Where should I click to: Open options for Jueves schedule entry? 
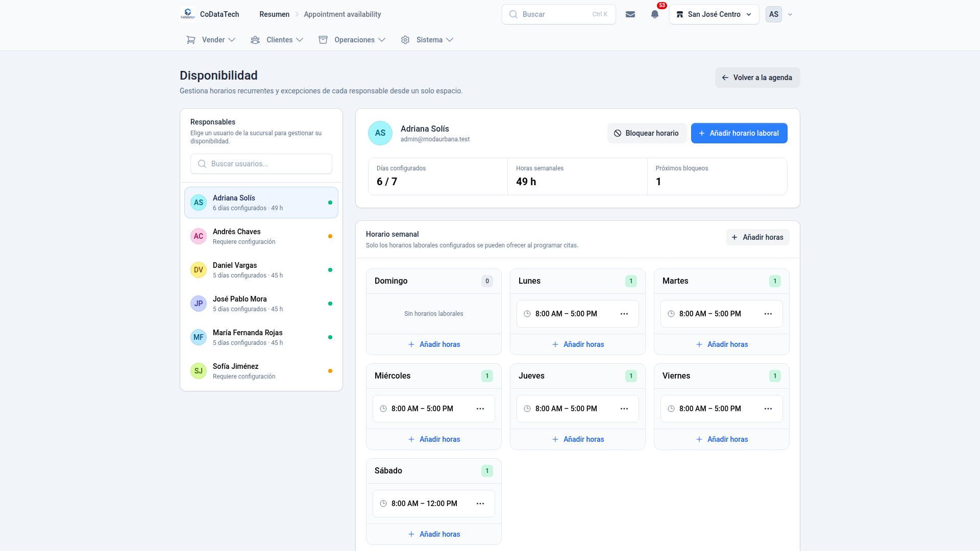(x=624, y=409)
